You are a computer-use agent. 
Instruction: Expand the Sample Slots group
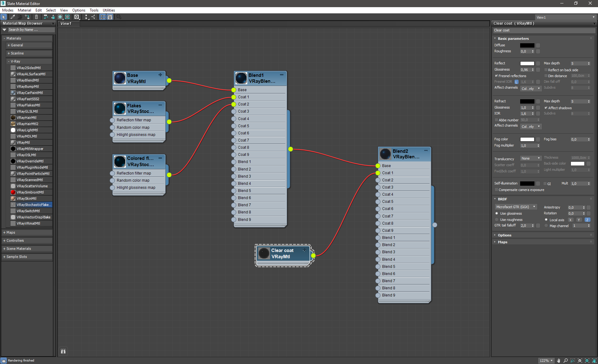point(17,257)
